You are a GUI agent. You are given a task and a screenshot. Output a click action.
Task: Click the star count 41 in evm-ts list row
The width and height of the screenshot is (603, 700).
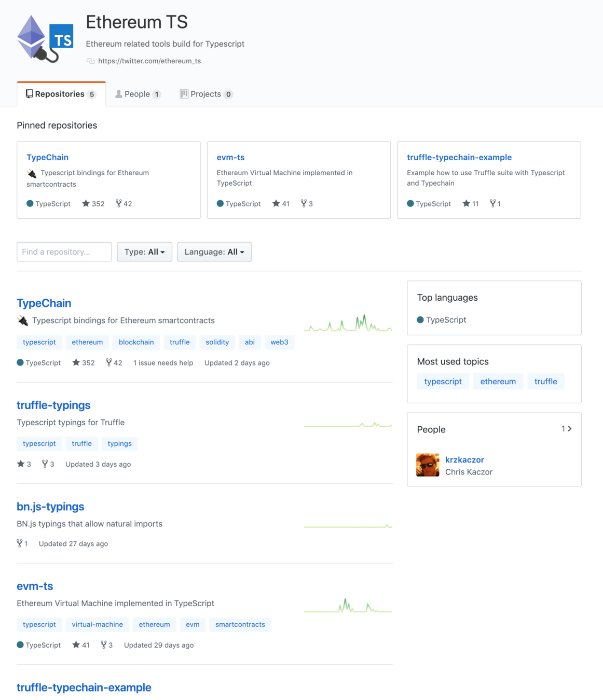pos(81,645)
